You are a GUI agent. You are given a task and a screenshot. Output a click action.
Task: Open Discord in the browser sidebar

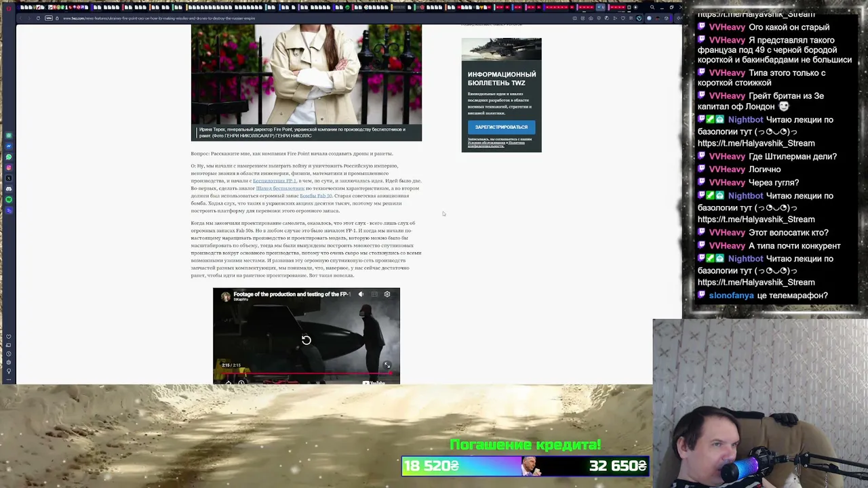(x=9, y=189)
